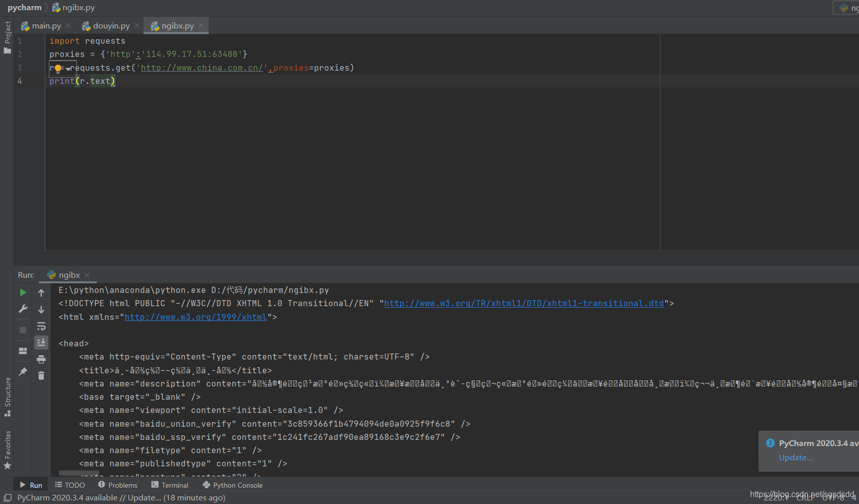Click line number 4 in gutter
The image size is (859, 504).
pyautogui.click(x=19, y=81)
